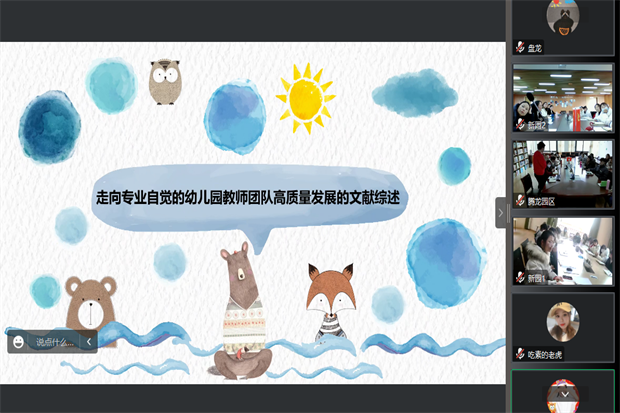Open the emoji smiley picker in chat bar
The width and height of the screenshot is (620, 413).
pos(18,342)
